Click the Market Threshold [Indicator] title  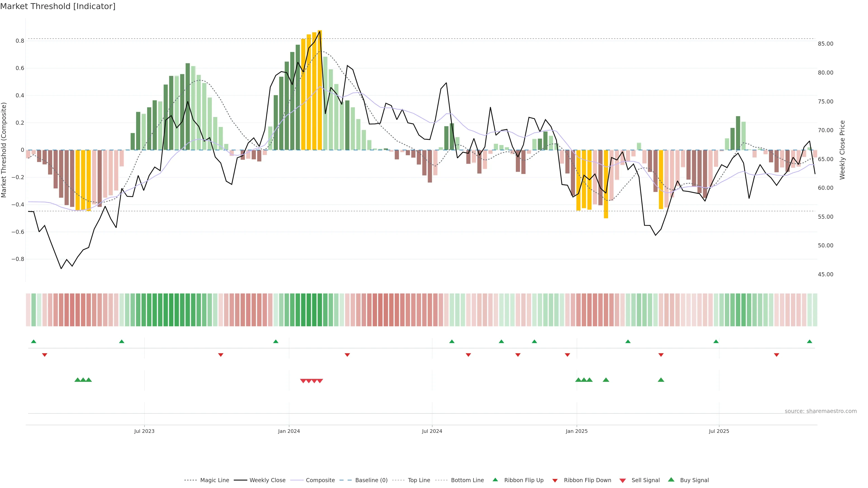(58, 6)
